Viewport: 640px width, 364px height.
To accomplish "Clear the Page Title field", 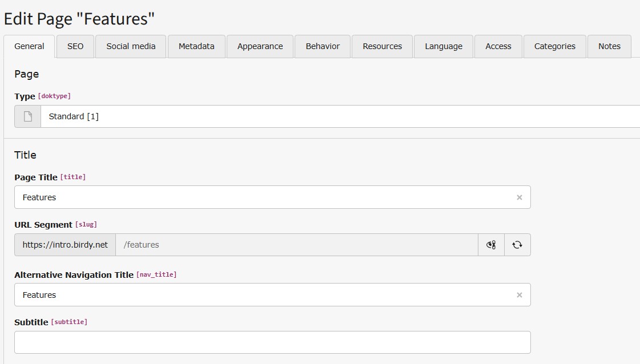I will point(519,197).
